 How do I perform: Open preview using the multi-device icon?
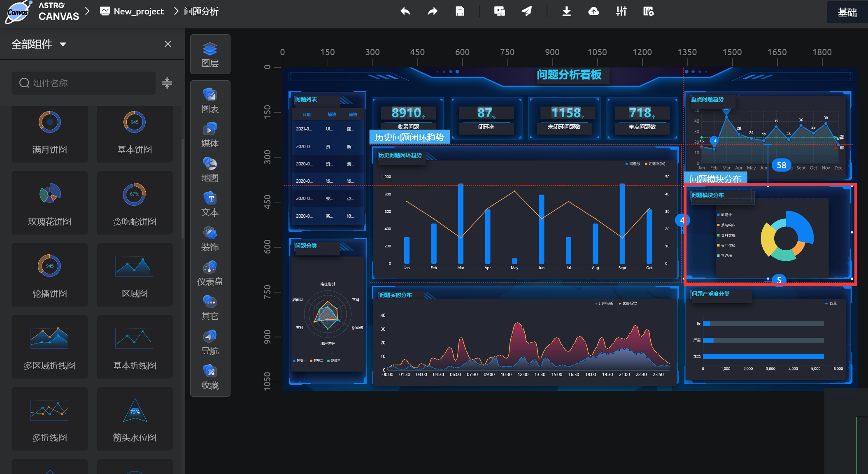(x=500, y=12)
